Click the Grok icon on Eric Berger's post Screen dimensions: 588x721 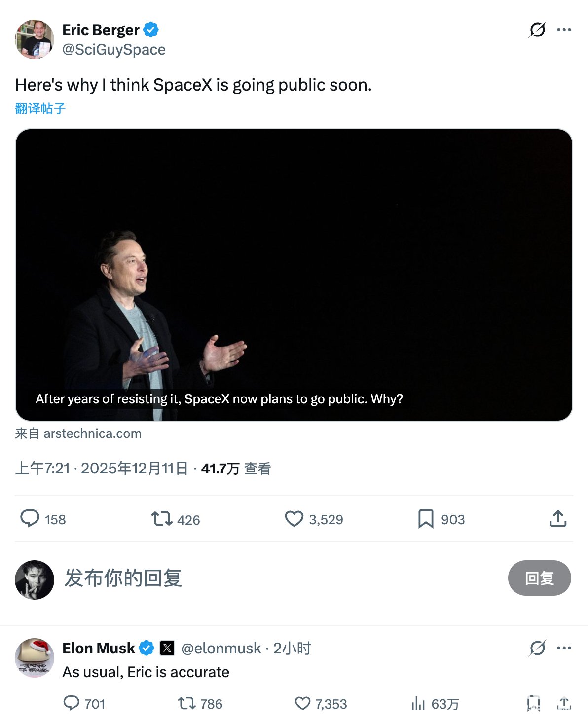(x=537, y=30)
